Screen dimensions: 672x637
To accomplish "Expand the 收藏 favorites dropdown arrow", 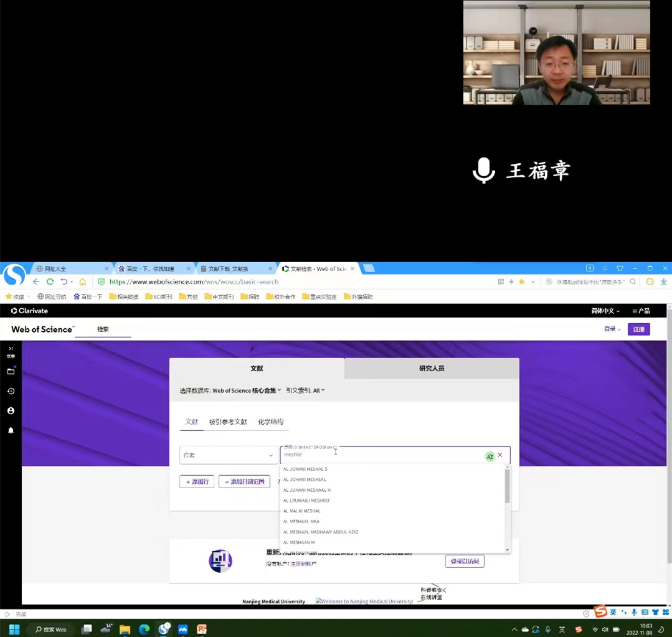I will click(x=29, y=296).
